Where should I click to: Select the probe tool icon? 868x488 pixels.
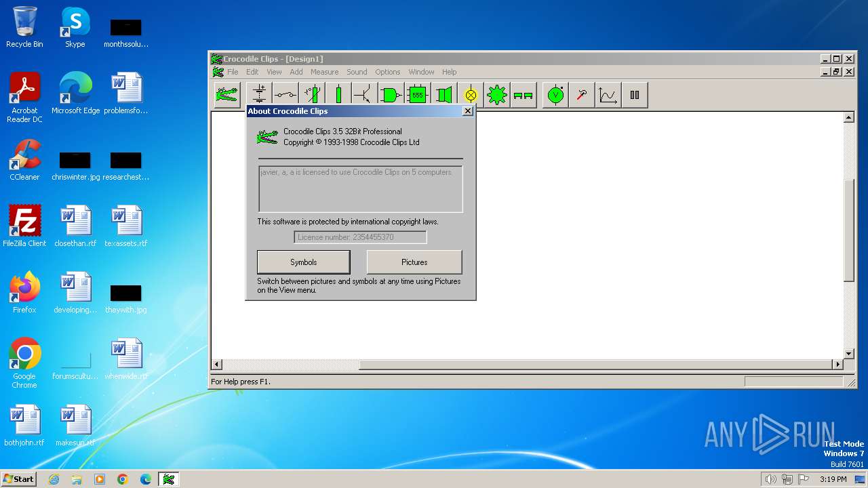(582, 95)
